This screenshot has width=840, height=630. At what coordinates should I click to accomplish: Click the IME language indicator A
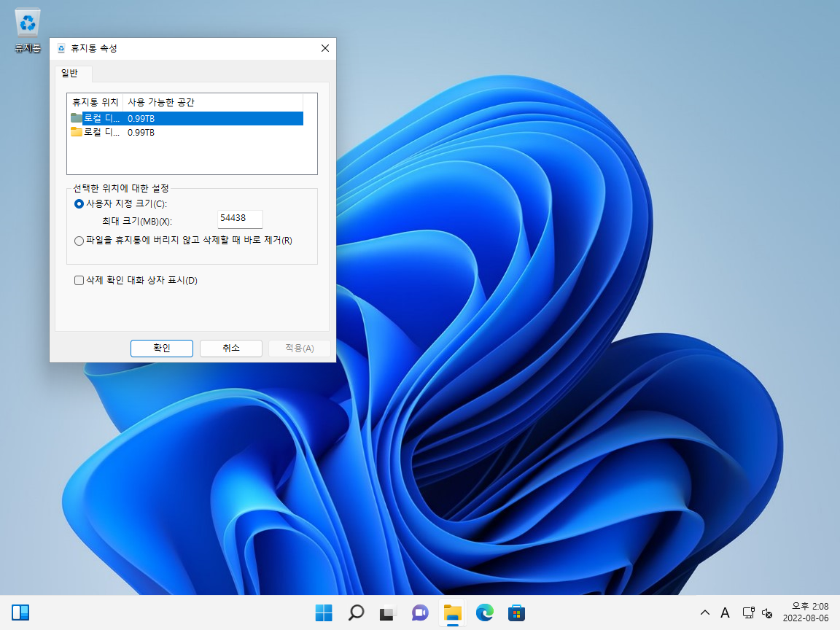pyautogui.click(x=725, y=612)
